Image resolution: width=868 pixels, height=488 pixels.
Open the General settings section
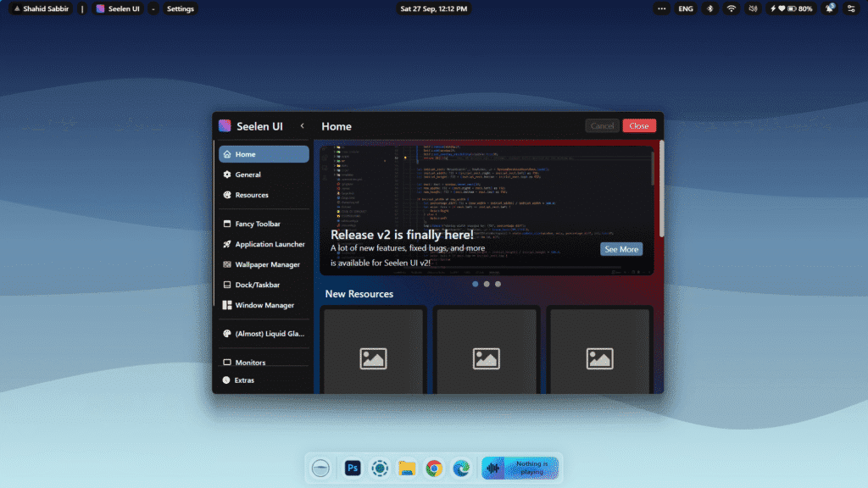(x=264, y=175)
